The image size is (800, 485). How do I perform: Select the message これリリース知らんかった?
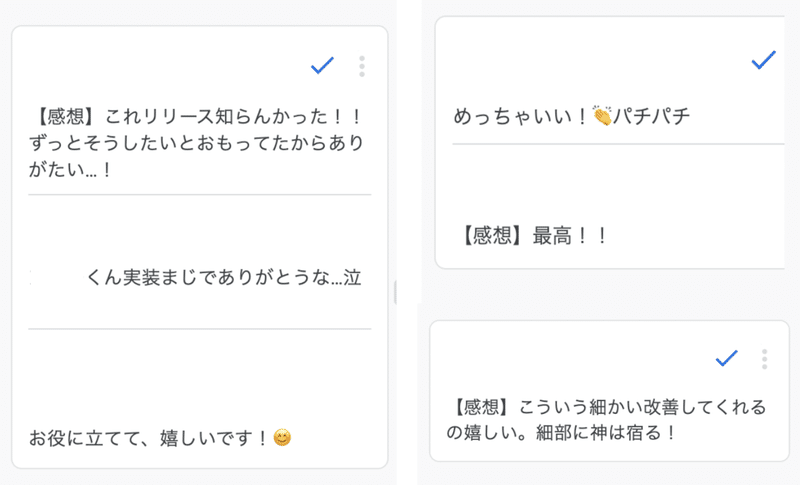[x=196, y=143]
